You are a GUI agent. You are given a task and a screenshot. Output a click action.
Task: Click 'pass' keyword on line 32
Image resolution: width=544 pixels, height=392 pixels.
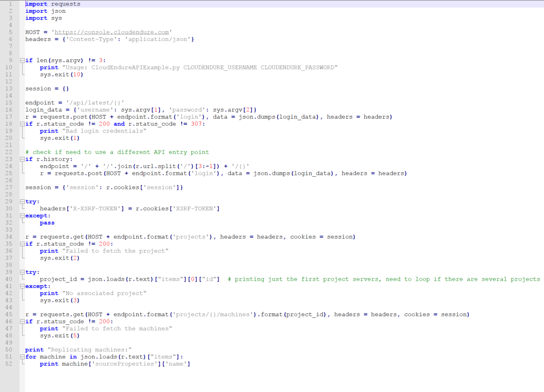click(x=47, y=223)
